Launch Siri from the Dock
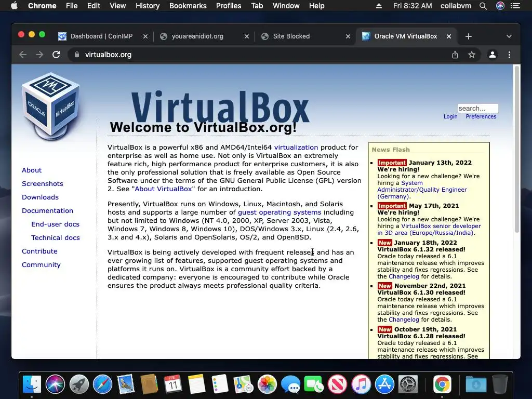Screen dimensions: 532x399 (x=55, y=384)
